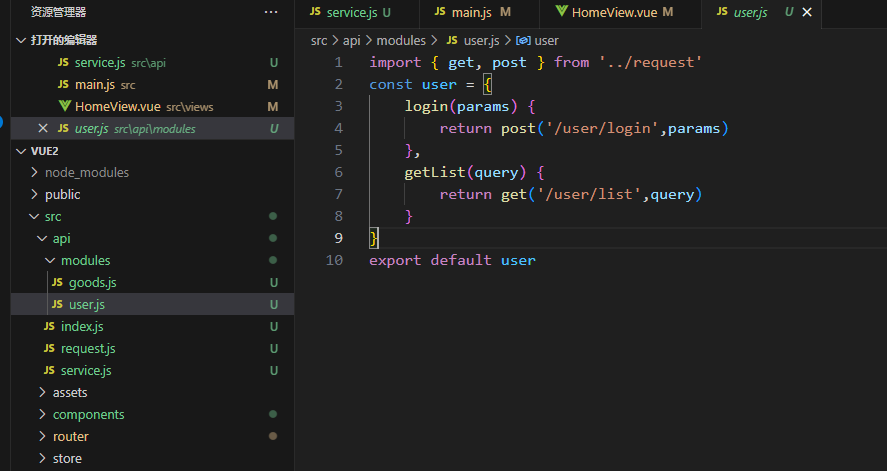Click the '../request' import path string

coord(650,62)
